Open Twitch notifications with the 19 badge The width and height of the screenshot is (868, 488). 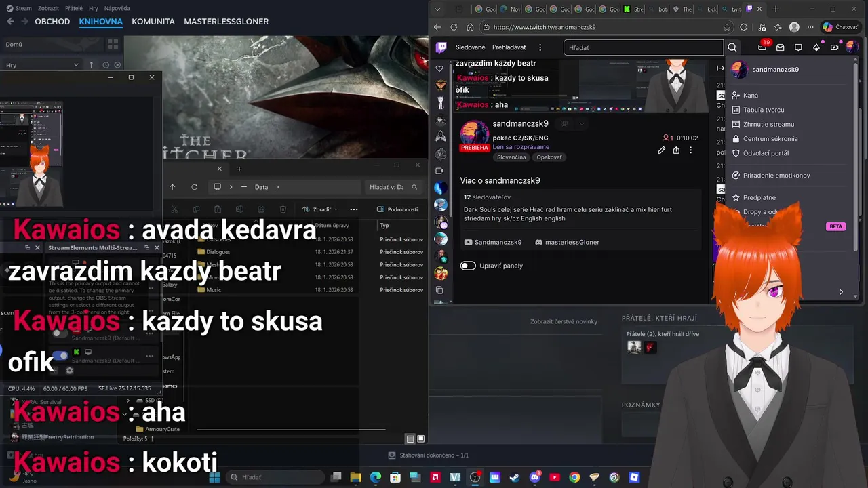762,47
